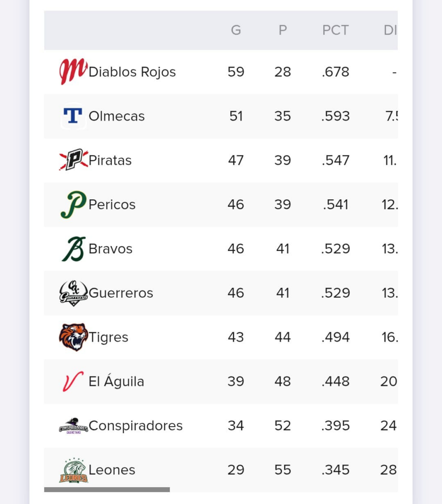Sort by G wins column header

[x=236, y=30]
